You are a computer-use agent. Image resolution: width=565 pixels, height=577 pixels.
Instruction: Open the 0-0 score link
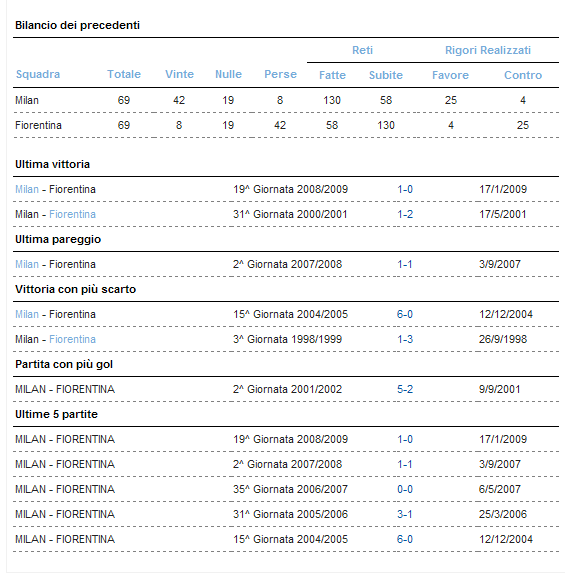[405, 489]
